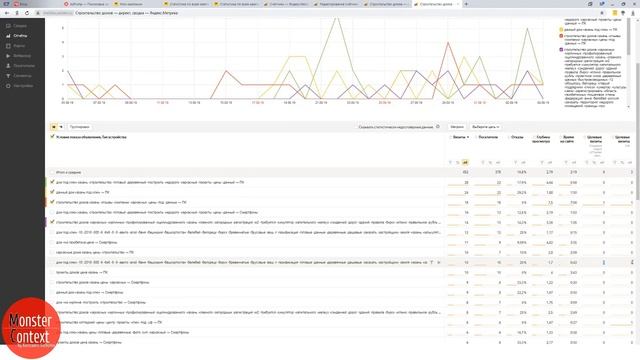Open Посетители from the sidebar
Viewport: 640px width, 360px height.
coord(20,66)
